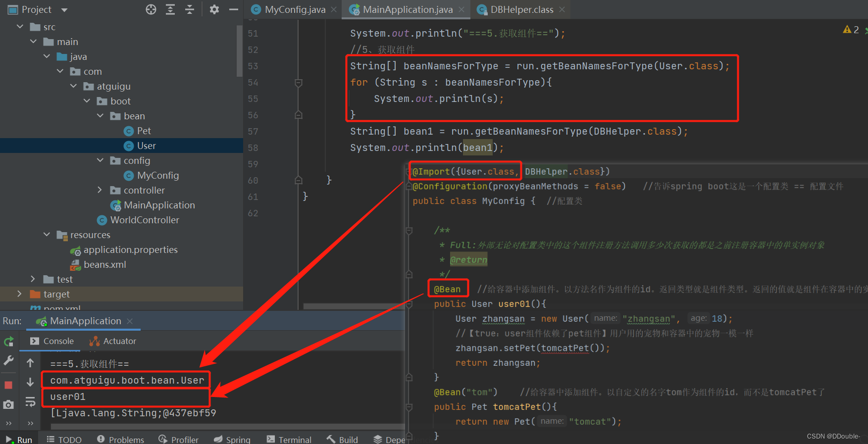Open Project panel settings gear
The height and width of the screenshot is (444, 868).
point(214,9)
